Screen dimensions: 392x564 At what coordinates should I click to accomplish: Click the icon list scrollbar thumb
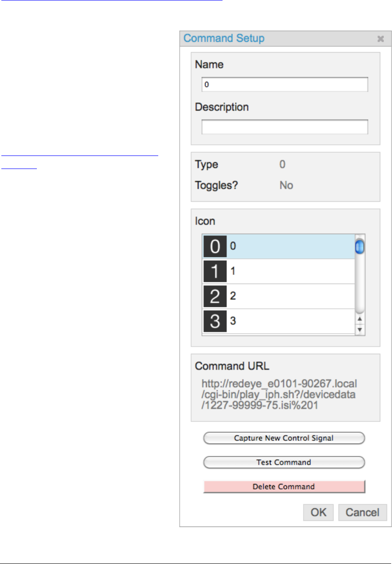point(360,247)
